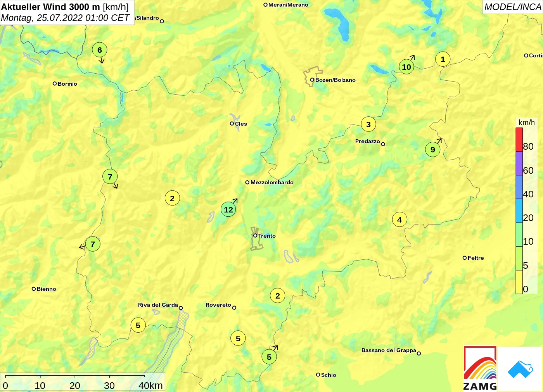Select the Bormio town marker
Viewport: 543px width, 392px height.
click(55, 84)
